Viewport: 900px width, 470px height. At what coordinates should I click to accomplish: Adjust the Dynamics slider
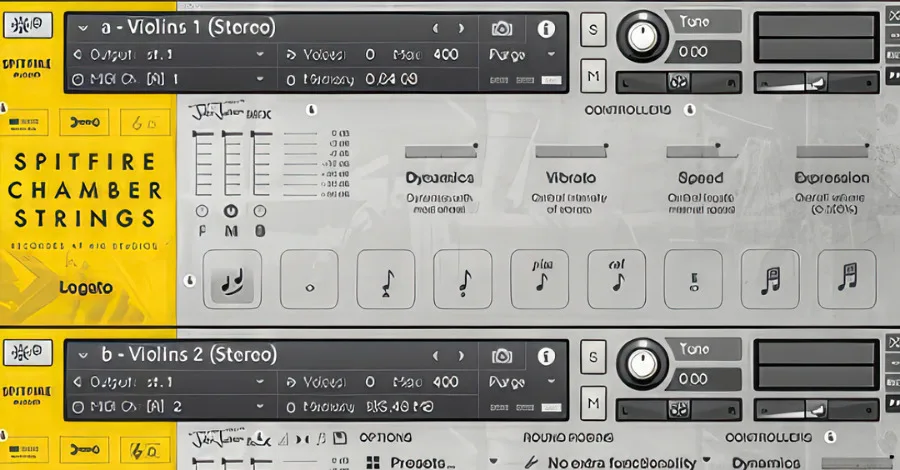441,151
